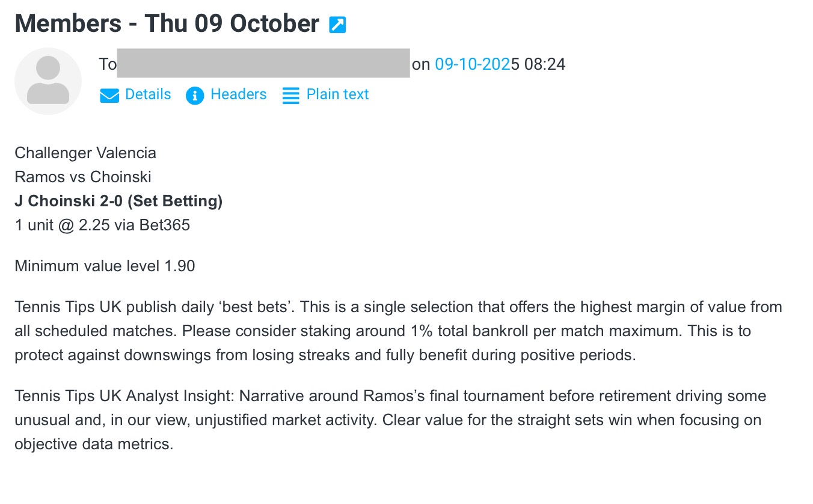Switch to Plain text view
The height and width of the screenshot is (504, 813).
pos(337,95)
